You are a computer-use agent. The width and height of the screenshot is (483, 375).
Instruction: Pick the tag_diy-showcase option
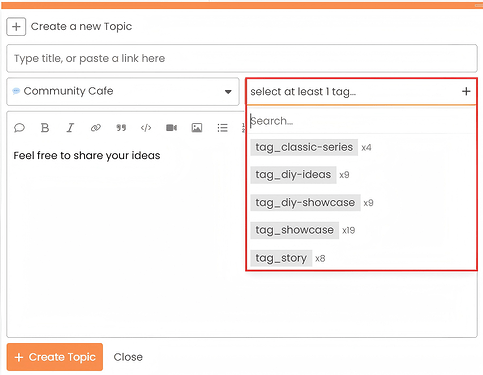point(305,203)
